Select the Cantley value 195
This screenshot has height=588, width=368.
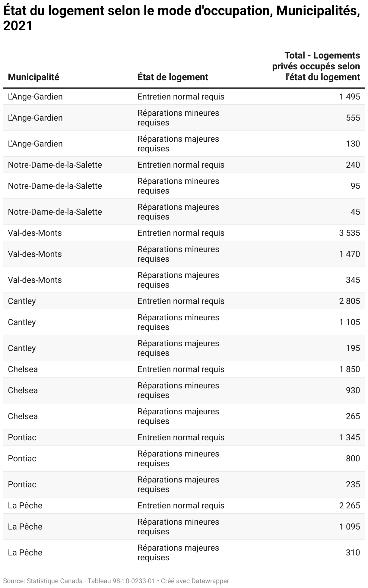(353, 348)
